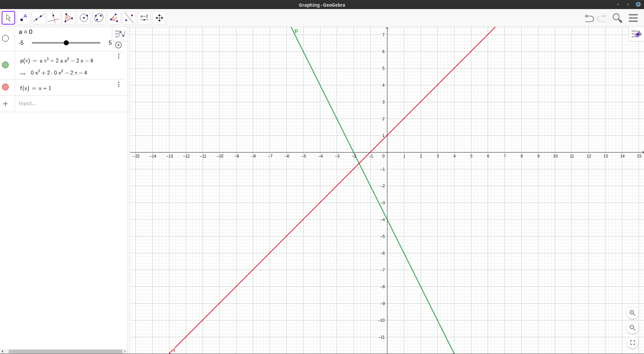Select the Polygon tool
This screenshot has width=644, height=354.
click(x=69, y=18)
